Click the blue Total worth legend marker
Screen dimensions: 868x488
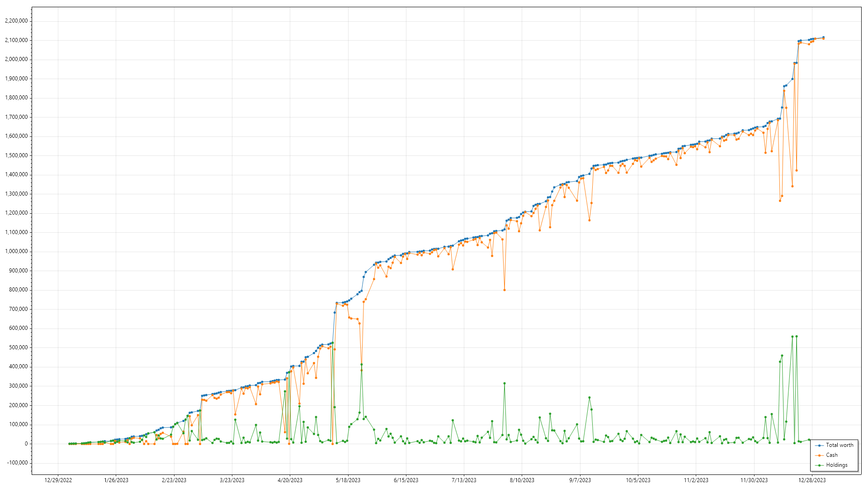point(819,445)
